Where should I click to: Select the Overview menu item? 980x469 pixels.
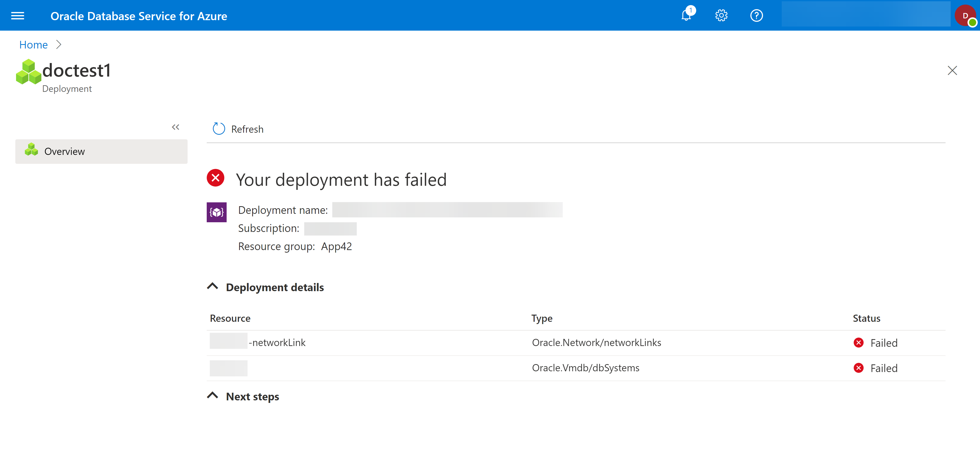coord(101,151)
